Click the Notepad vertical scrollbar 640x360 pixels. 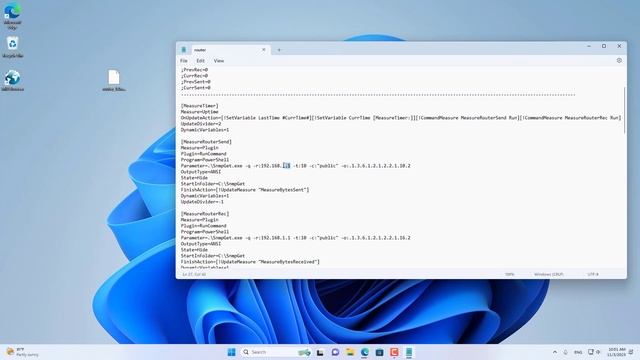[624, 110]
